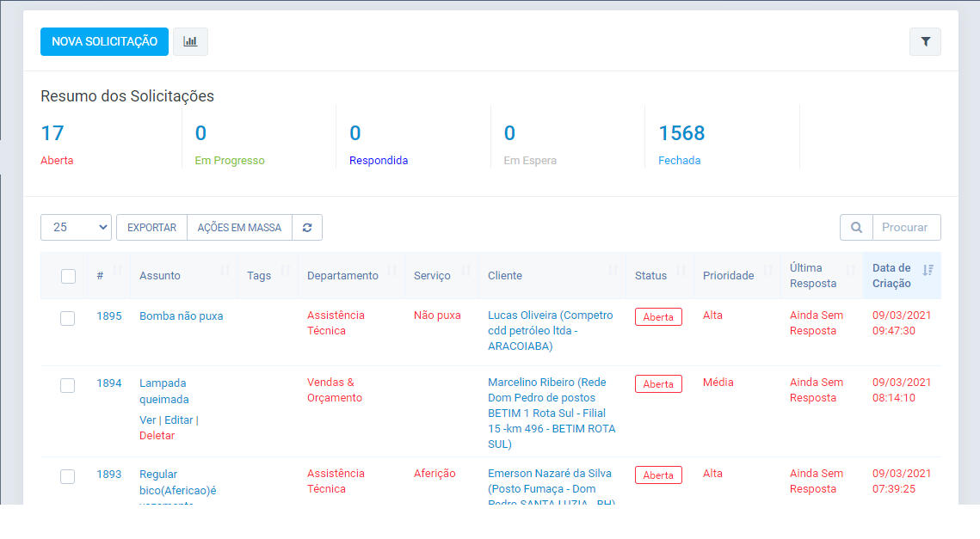The image size is (980, 539).
Task: Expand the Exportar options
Action: coord(151,227)
